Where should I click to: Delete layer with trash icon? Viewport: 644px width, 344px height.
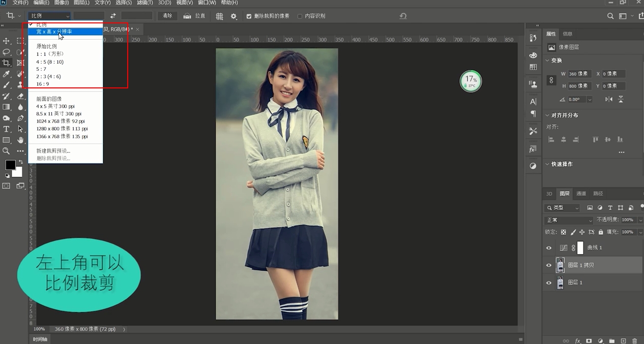(635, 341)
